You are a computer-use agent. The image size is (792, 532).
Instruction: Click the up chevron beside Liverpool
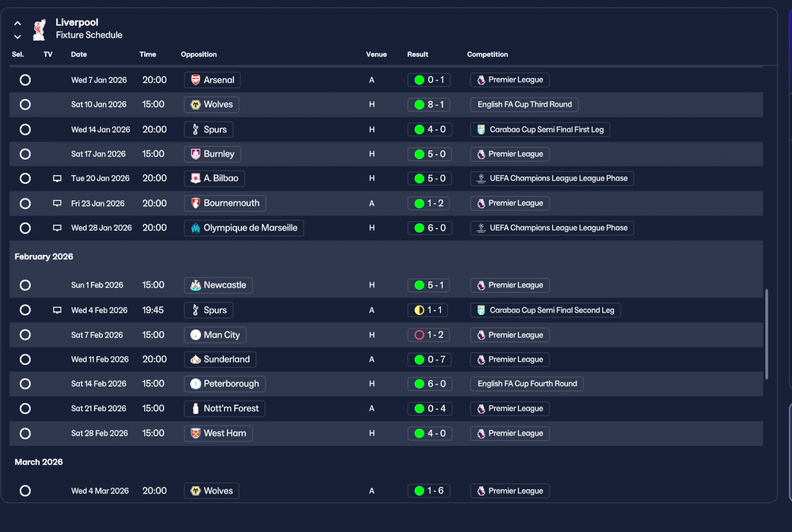point(17,24)
